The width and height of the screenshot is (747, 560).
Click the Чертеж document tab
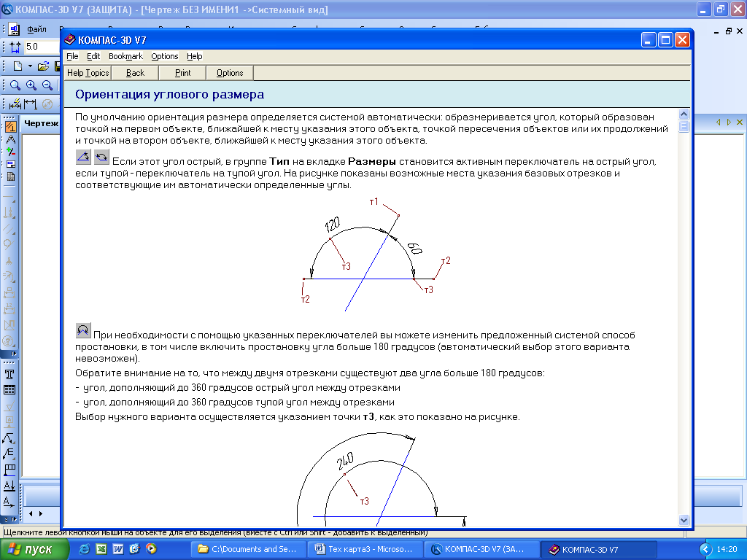41,124
